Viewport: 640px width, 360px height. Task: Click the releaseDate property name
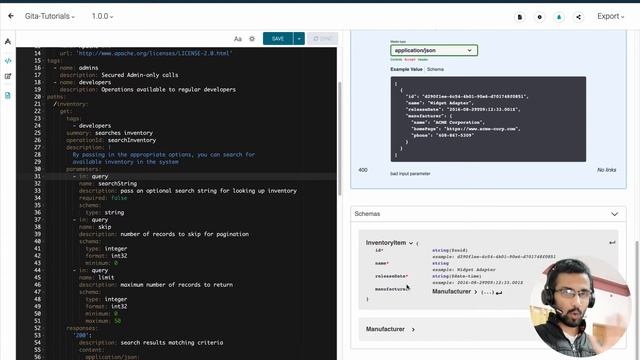pyautogui.click(x=390, y=276)
